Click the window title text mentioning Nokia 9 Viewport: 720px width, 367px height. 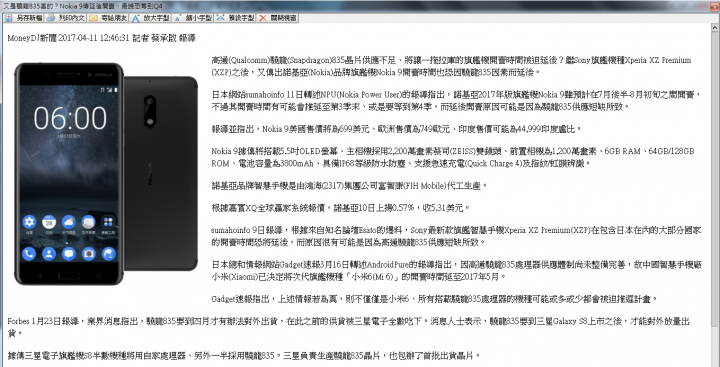click(83, 6)
